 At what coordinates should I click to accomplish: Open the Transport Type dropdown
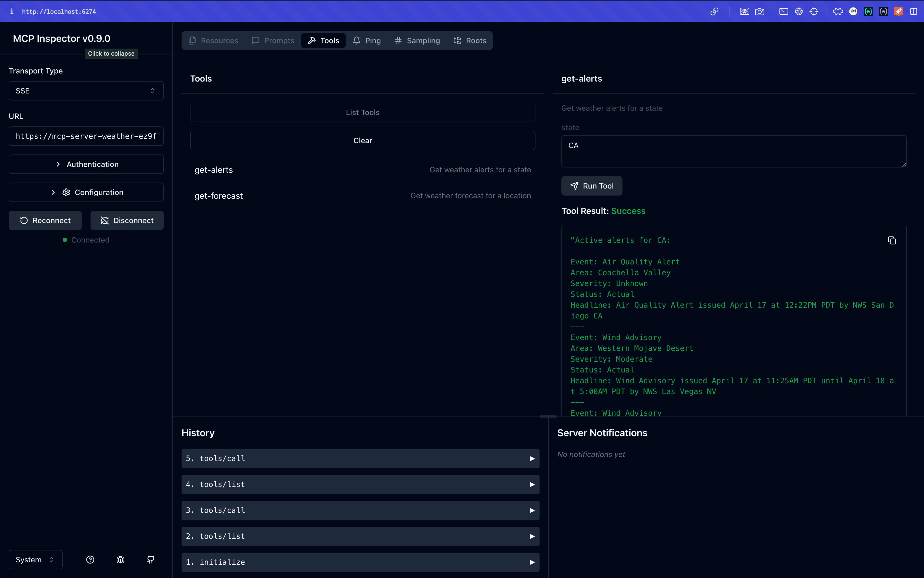click(x=86, y=90)
